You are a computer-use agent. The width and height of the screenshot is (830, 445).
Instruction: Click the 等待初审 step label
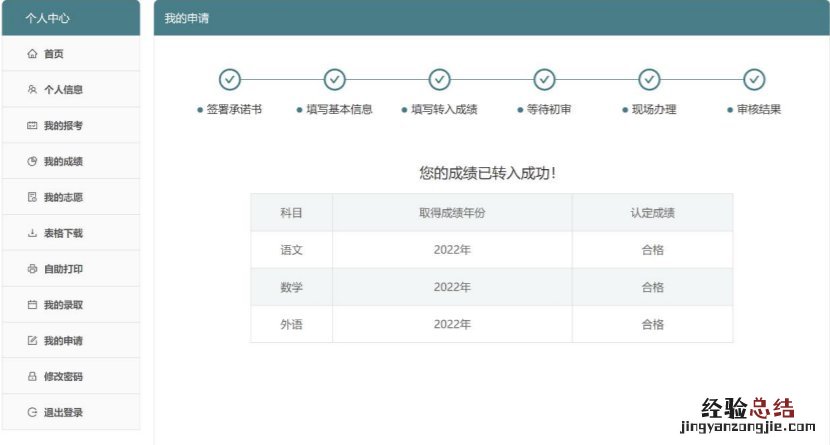click(549, 110)
